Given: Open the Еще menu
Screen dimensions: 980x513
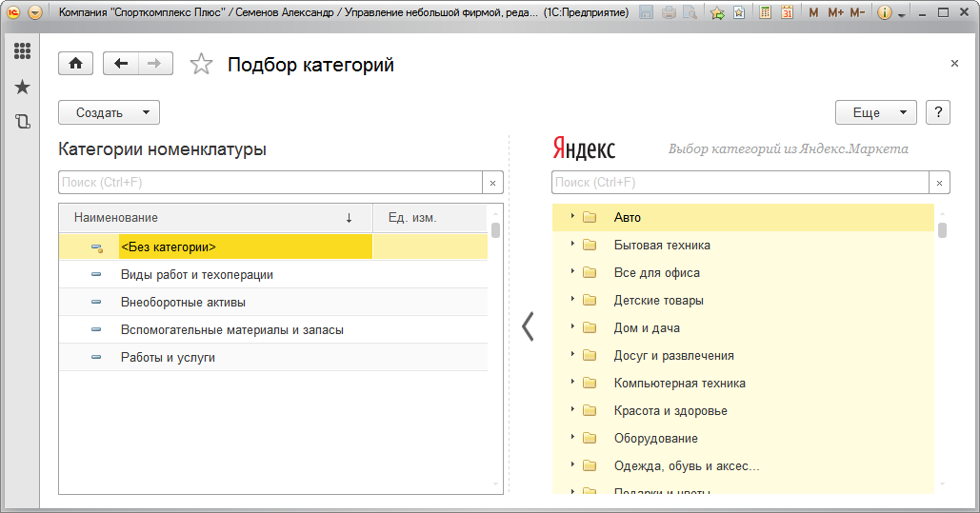Looking at the screenshot, I should point(875,112).
